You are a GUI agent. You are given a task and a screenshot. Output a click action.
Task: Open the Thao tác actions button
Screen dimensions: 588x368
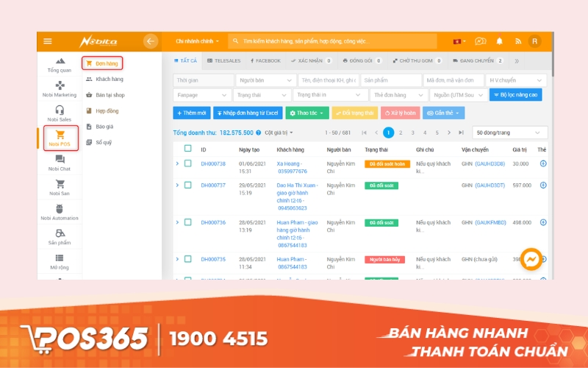click(x=307, y=113)
